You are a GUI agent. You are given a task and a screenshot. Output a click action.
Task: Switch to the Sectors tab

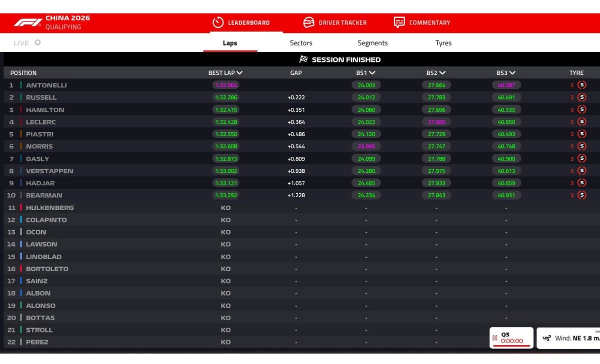point(300,43)
